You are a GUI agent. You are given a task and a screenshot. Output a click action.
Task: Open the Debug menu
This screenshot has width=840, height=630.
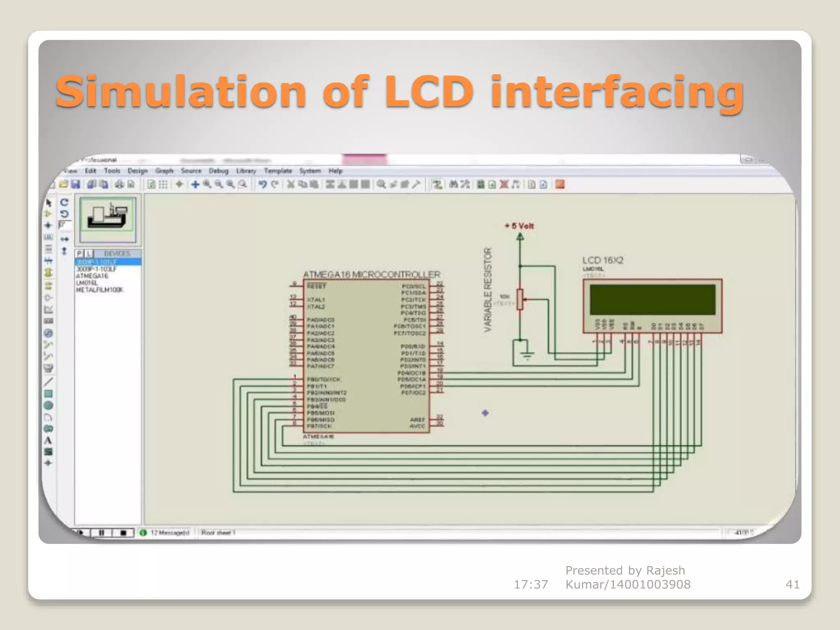(x=218, y=171)
